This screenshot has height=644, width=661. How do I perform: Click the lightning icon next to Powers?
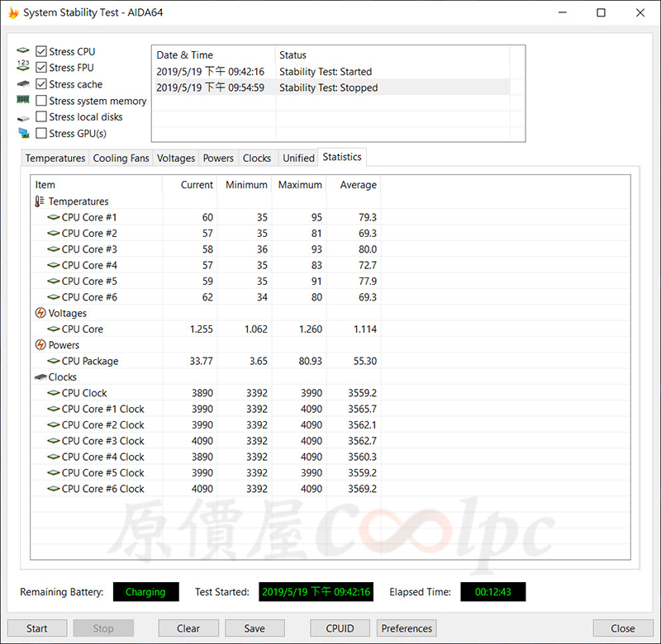click(40, 345)
